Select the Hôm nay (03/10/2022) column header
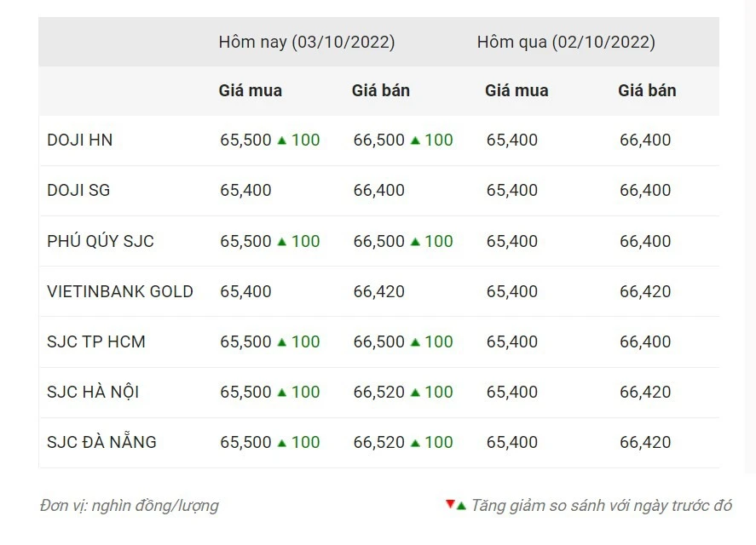The height and width of the screenshot is (545, 756). coord(307,42)
